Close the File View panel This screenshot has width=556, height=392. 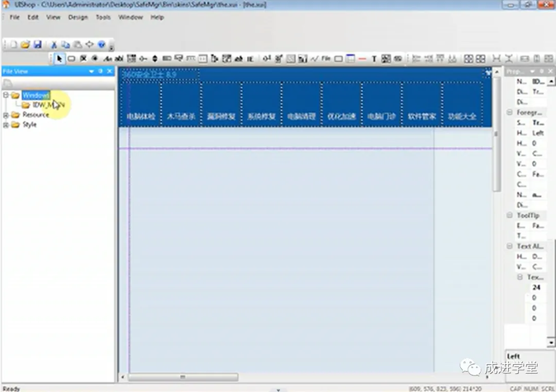[110, 71]
